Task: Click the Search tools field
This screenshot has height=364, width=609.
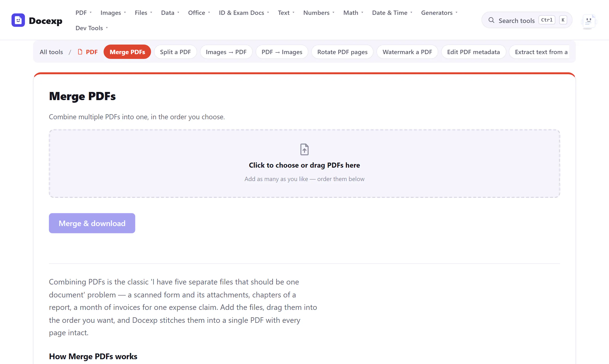Action: pos(527,20)
